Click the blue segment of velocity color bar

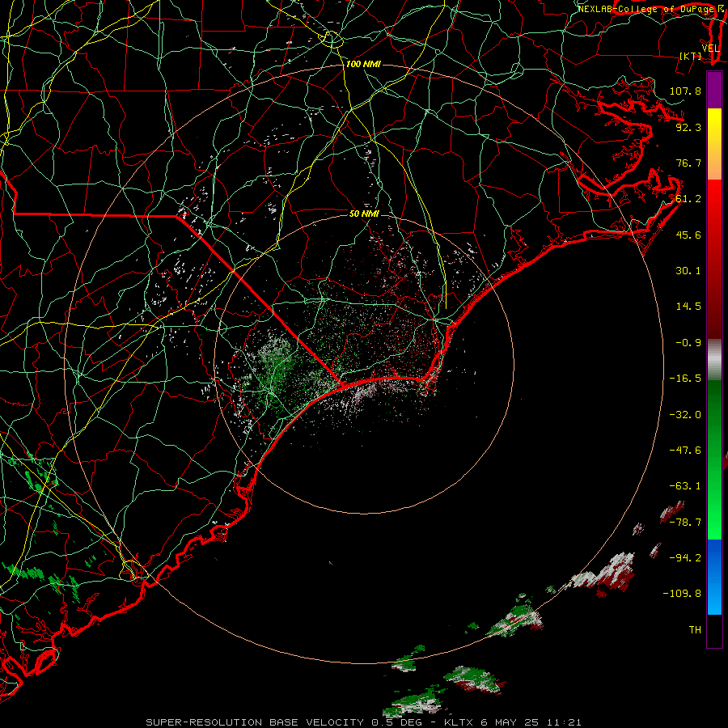coord(714,577)
